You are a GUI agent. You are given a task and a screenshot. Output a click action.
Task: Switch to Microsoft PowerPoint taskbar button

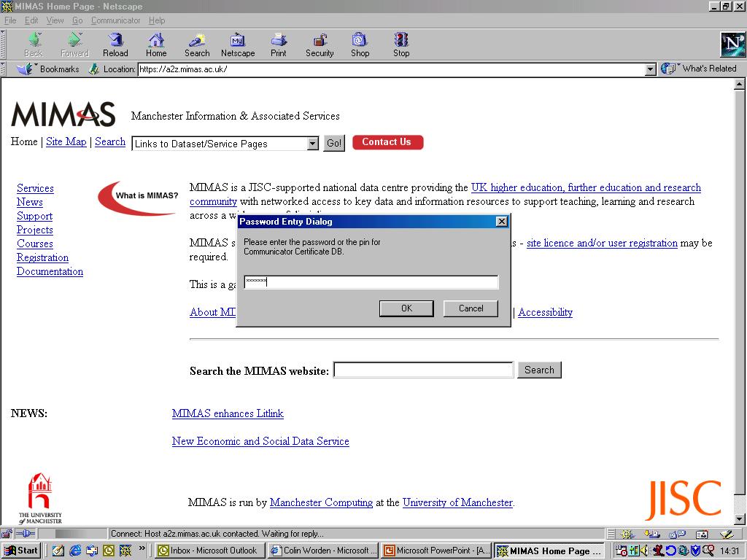coord(436,551)
